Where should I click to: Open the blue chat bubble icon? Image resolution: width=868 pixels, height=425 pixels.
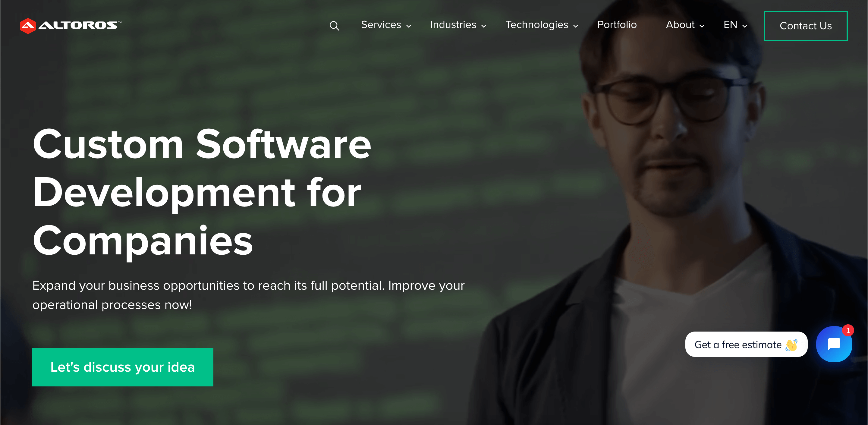[x=834, y=344]
